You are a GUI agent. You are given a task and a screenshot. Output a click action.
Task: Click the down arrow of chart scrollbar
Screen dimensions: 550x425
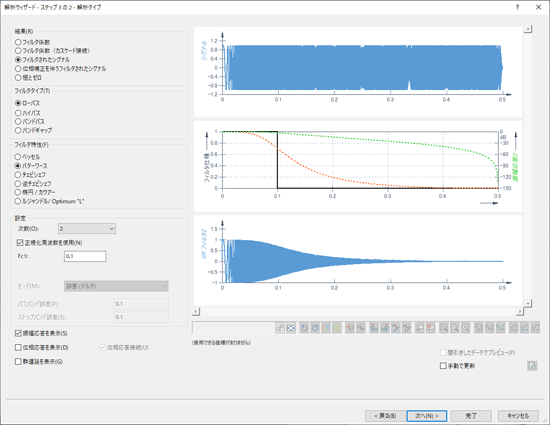pos(528,303)
